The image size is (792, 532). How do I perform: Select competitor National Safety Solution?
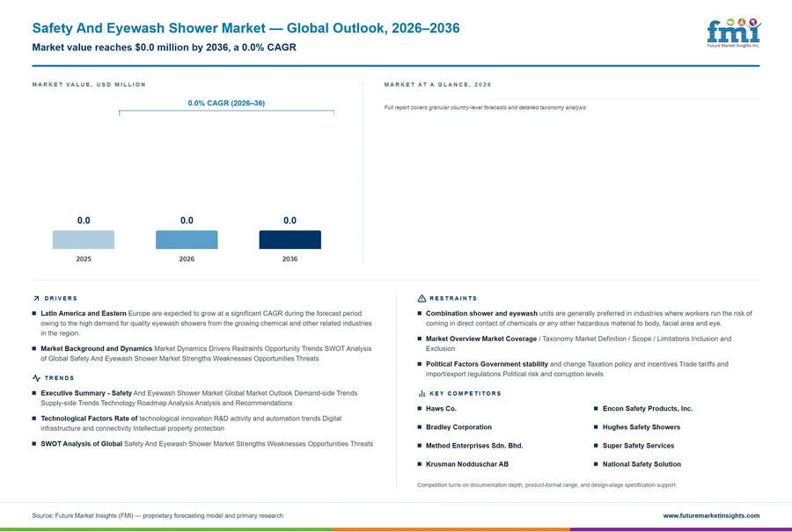642,464
